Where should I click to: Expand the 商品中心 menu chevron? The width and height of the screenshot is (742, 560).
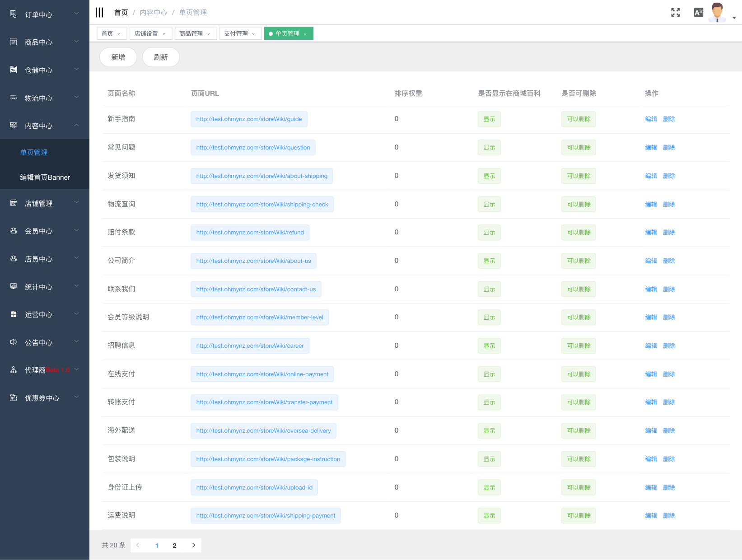pos(76,42)
